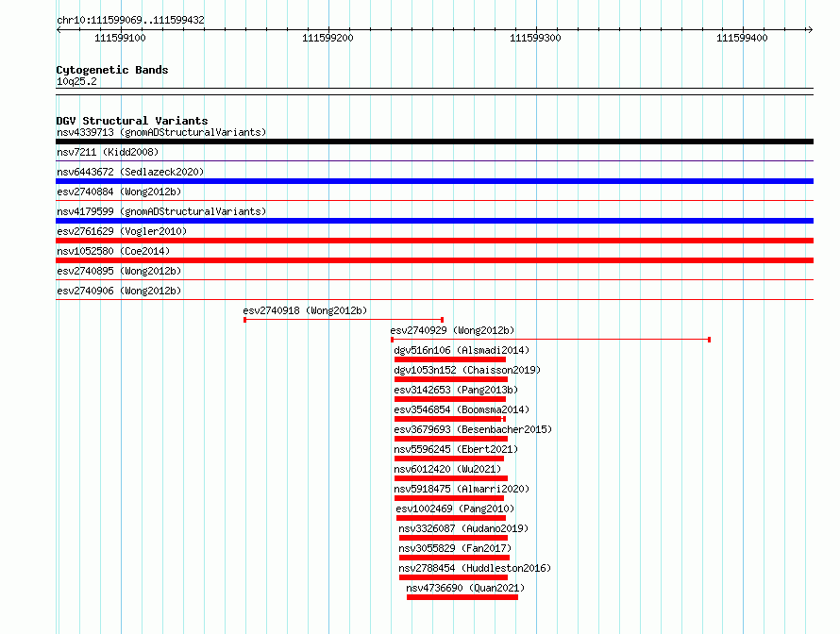Click the blue bar of nsv6443672
The width and height of the screenshot is (840, 634).
pos(434,181)
